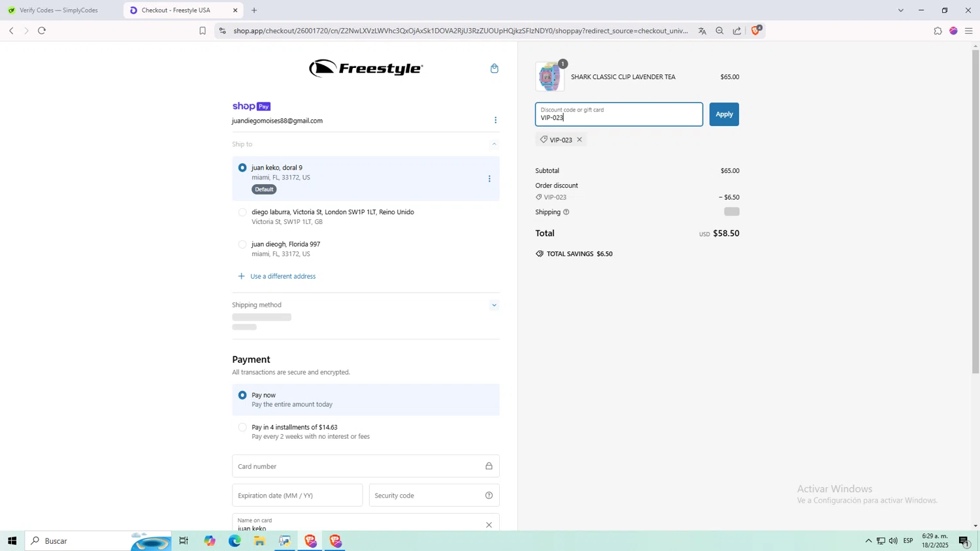
Task: Click the browser address bar URL
Action: pos(461,31)
